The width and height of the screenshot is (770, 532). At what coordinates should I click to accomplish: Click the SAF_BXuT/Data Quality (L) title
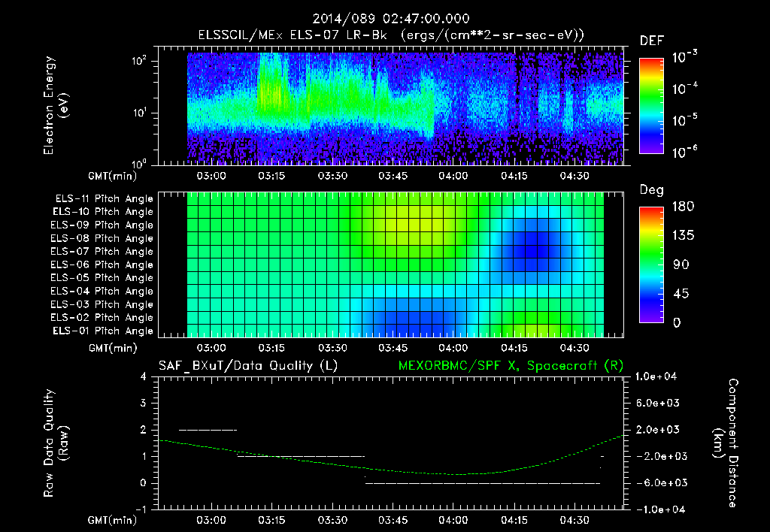point(248,366)
